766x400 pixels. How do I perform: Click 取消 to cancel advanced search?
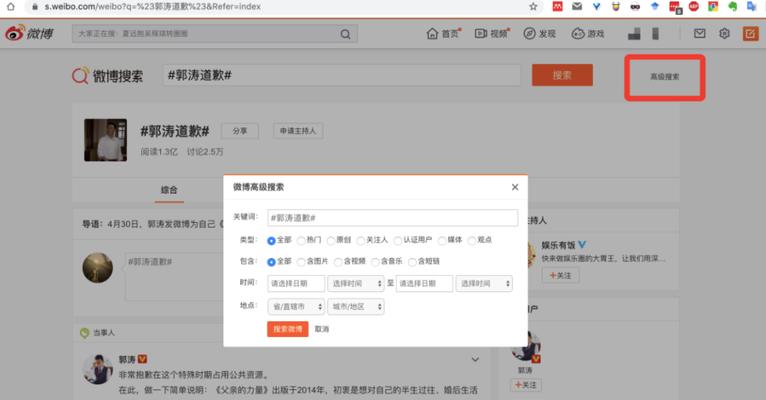pyautogui.click(x=321, y=329)
